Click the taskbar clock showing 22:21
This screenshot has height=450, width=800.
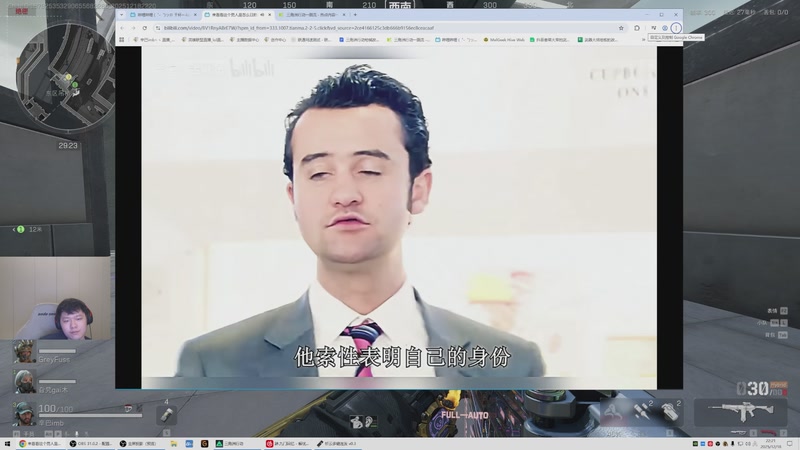tap(770, 444)
